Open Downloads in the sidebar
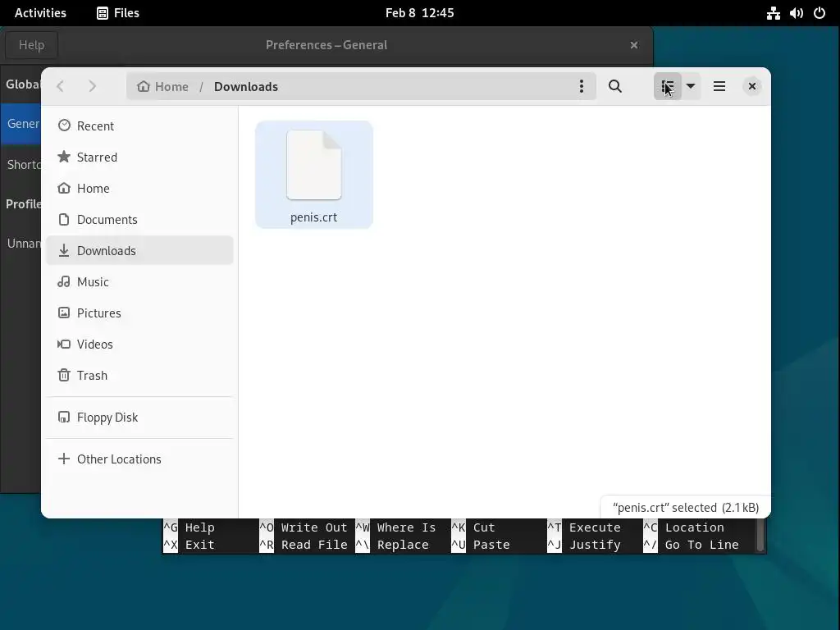This screenshot has width=840, height=630. (x=139, y=250)
